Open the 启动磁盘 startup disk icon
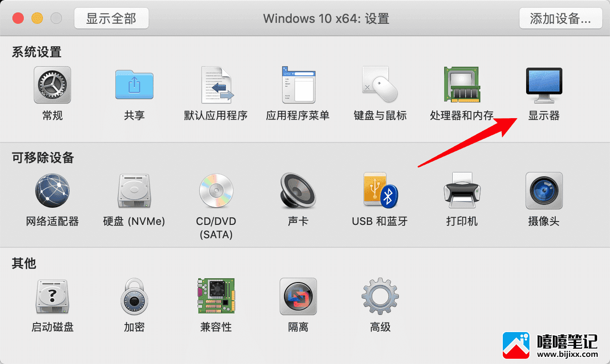Viewport: 610px width, 364px height. (52, 296)
